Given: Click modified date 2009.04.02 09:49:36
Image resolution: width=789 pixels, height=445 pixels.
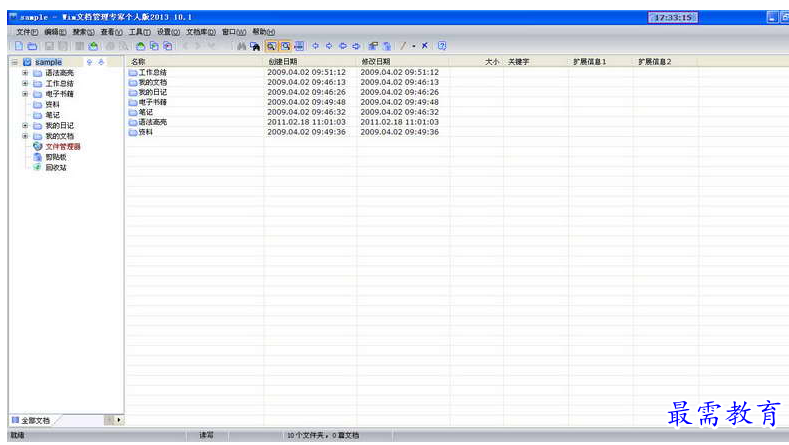Looking at the screenshot, I should coord(400,132).
